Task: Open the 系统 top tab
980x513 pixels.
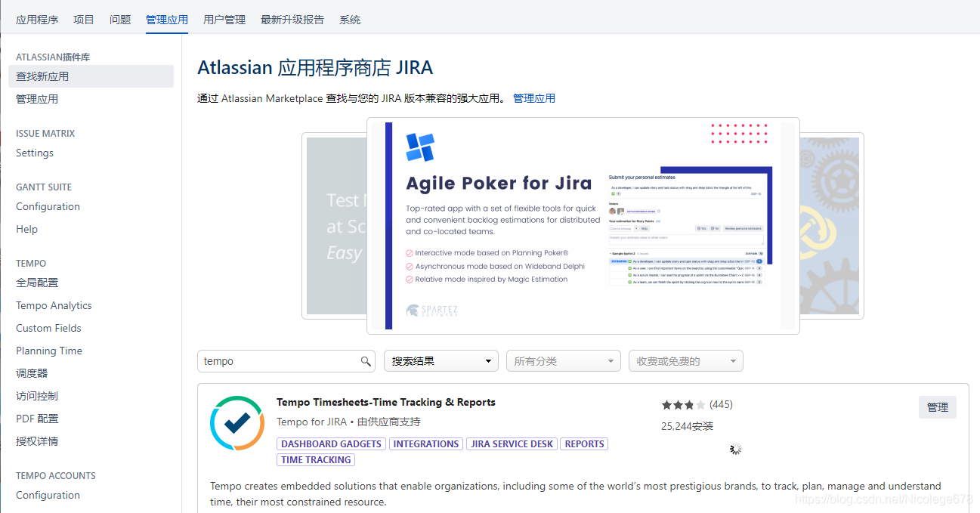Action: [350, 20]
